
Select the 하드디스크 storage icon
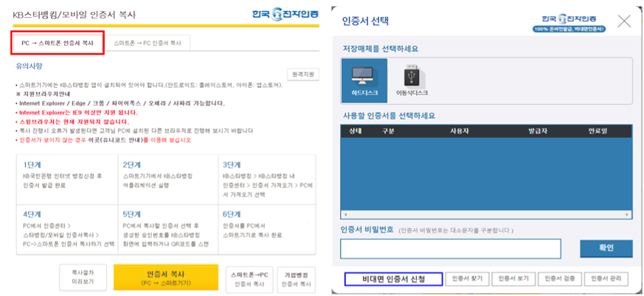(364, 80)
